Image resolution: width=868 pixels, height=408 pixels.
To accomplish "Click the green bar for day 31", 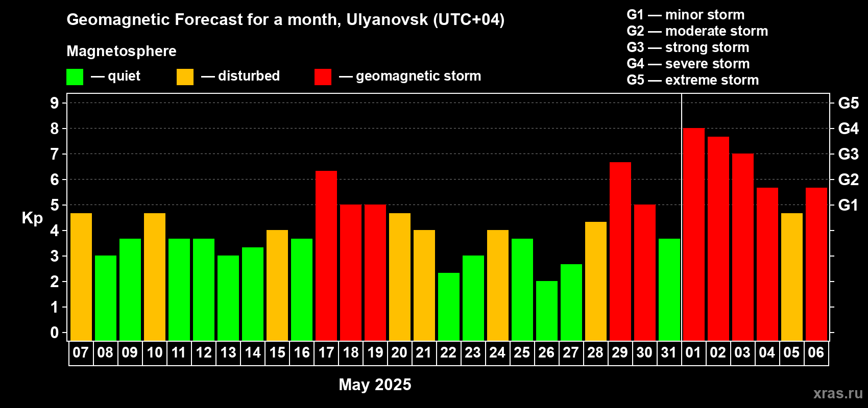I will pos(669,290).
